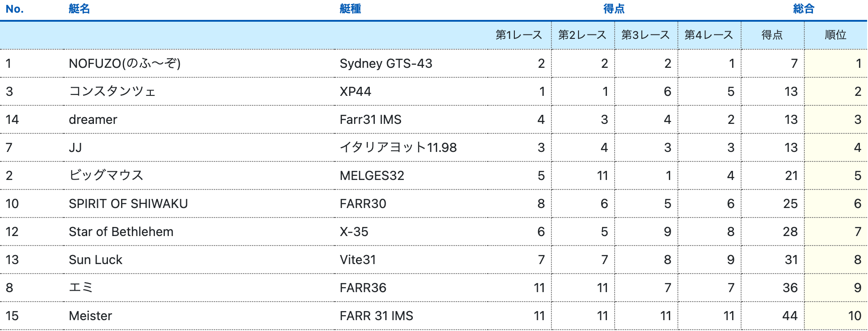Click the Vite31 boat type cell

[x=358, y=260]
